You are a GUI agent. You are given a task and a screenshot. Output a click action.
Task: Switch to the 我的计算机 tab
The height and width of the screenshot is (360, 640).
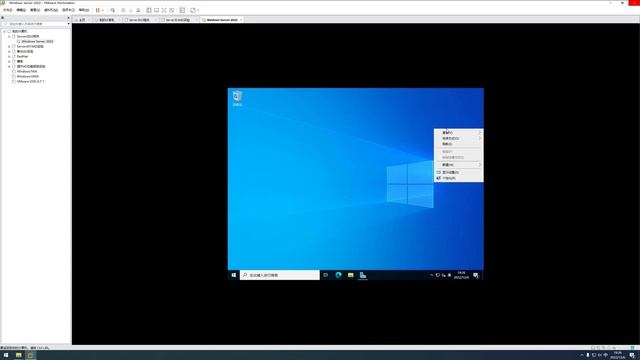coord(106,20)
